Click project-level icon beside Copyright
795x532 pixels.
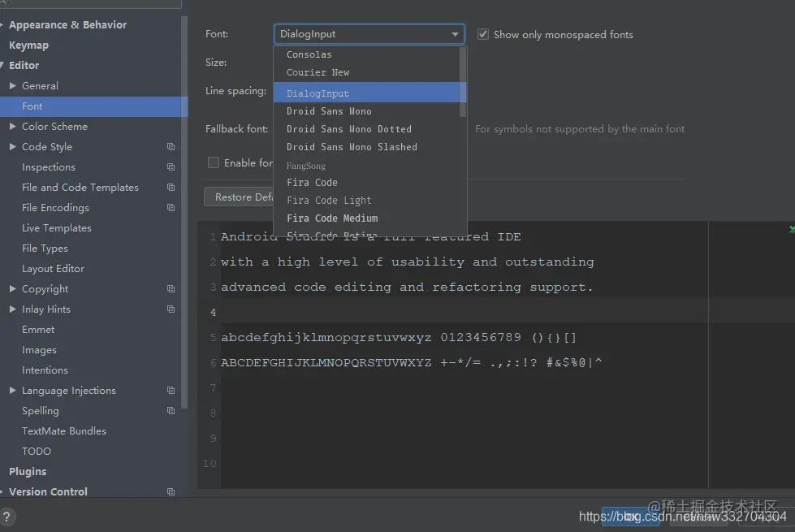pyautogui.click(x=171, y=288)
